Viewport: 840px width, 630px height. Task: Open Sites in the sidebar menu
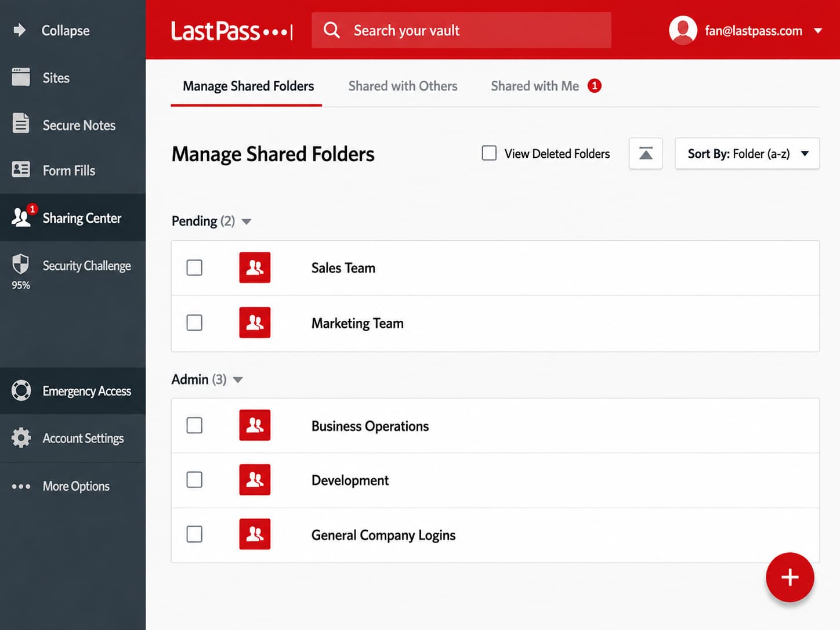[56, 78]
